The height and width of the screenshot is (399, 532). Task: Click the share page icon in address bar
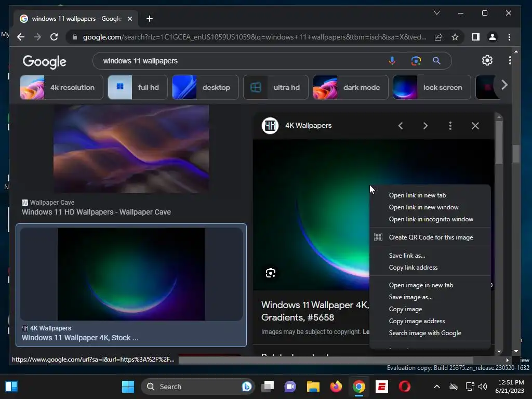438,37
